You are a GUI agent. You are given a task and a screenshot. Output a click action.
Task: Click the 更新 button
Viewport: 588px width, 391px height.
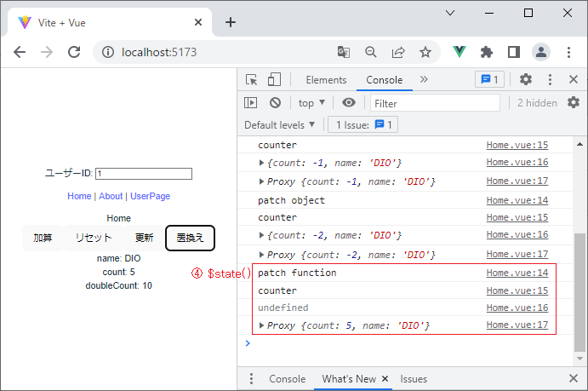(145, 238)
